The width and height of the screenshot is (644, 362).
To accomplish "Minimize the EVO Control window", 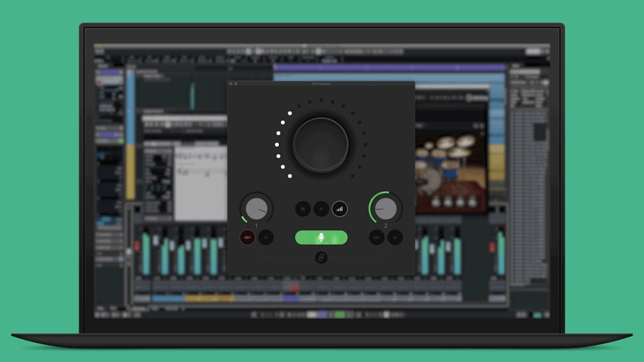I will 236,84.
